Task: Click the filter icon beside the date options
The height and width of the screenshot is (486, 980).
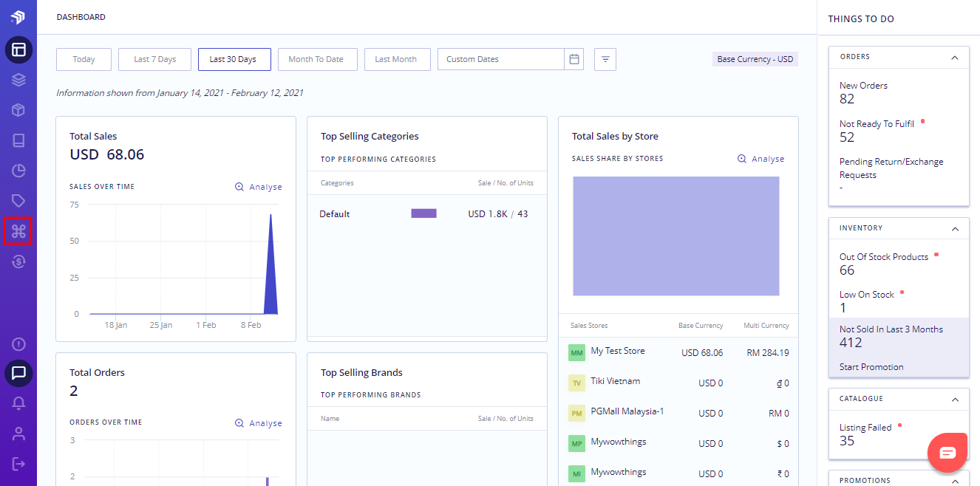Action: pos(605,59)
